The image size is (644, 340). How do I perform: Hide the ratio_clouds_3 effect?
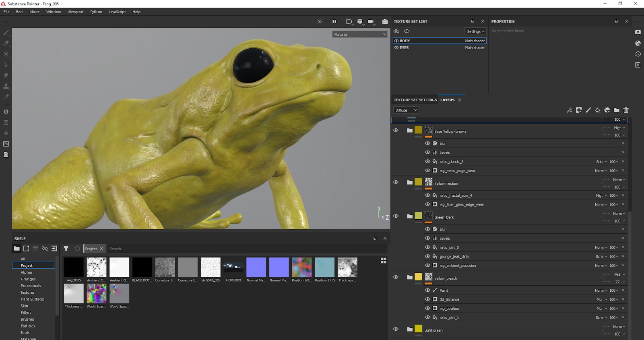427,161
